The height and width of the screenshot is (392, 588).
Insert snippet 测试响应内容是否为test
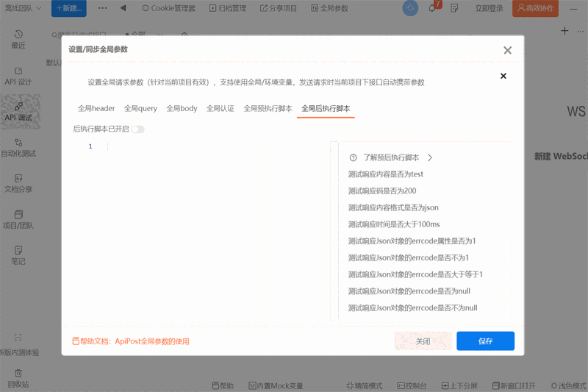(x=385, y=174)
